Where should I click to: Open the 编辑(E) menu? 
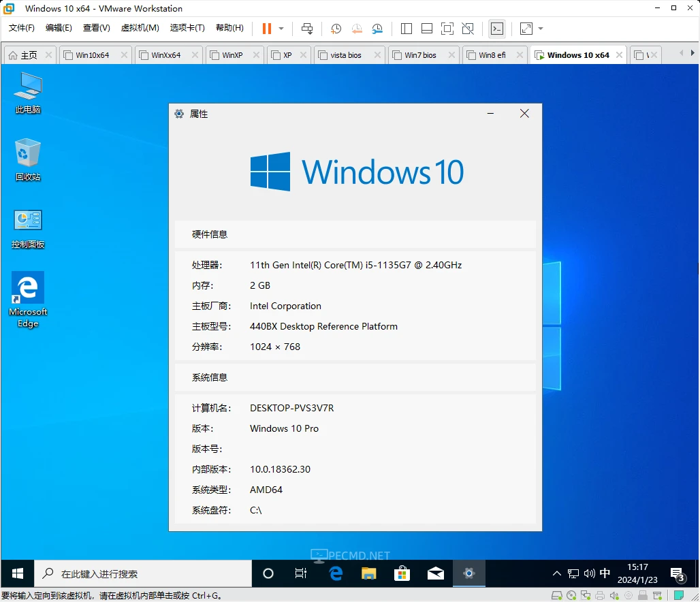(x=59, y=28)
